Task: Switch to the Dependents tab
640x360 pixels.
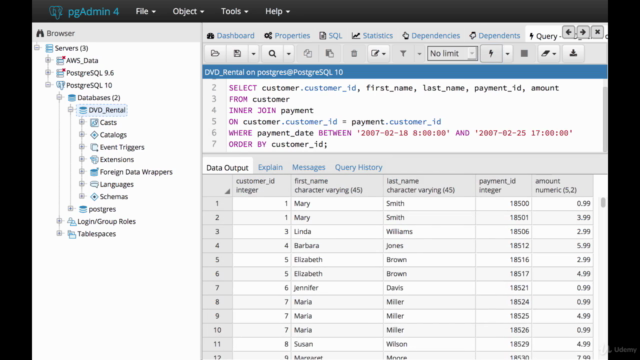Action: tap(495, 36)
